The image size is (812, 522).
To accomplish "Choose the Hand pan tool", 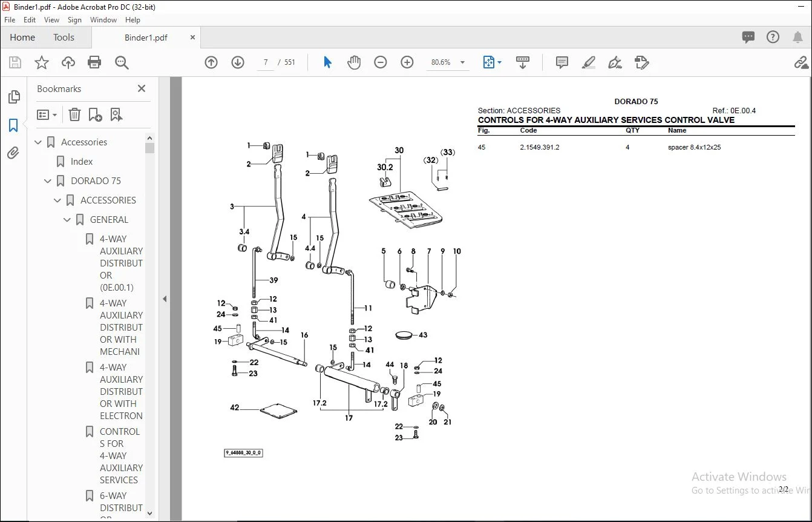I will click(354, 62).
